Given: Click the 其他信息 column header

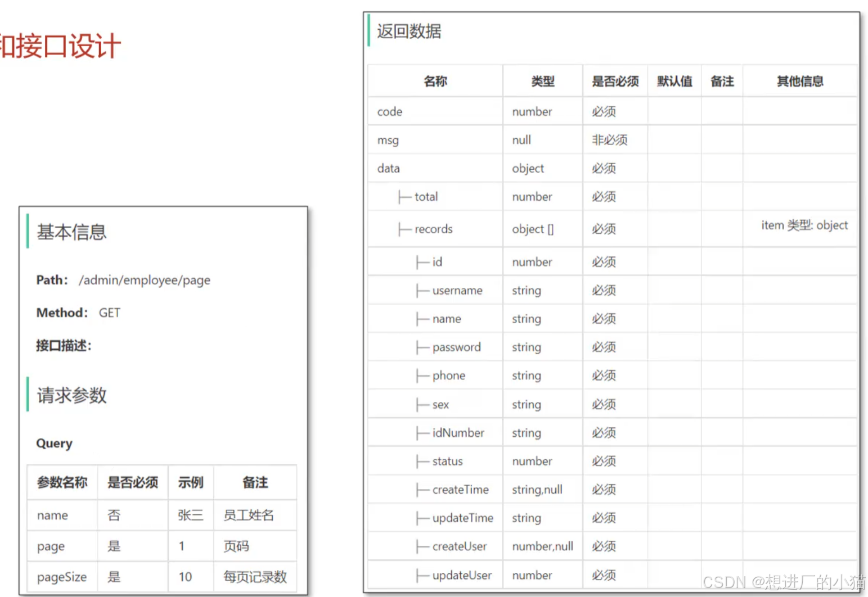Looking at the screenshot, I should tap(800, 82).
